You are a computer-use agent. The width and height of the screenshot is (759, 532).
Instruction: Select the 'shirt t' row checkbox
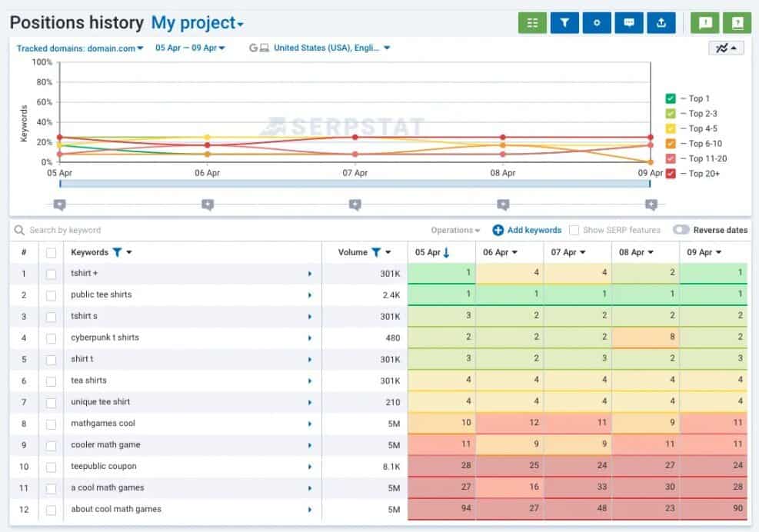tap(51, 360)
